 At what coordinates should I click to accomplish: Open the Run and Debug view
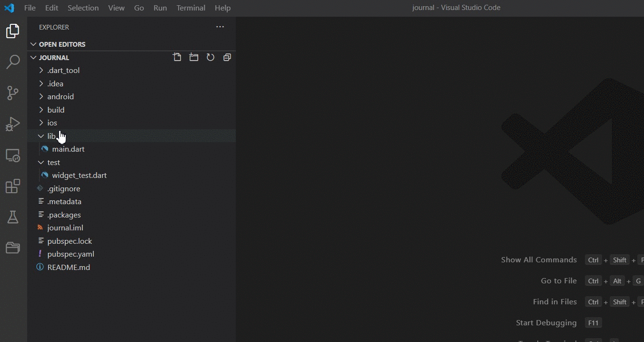tap(13, 124)
